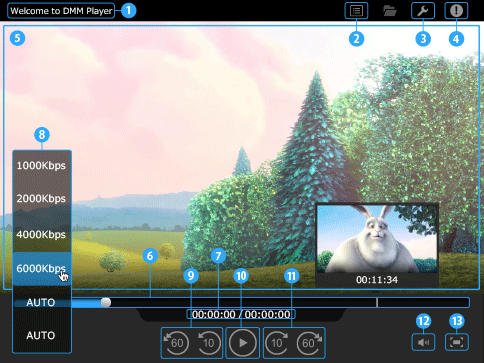Rewind 60 seconds
The width and height of the screenshot is (484, 363).
[176, 343]
